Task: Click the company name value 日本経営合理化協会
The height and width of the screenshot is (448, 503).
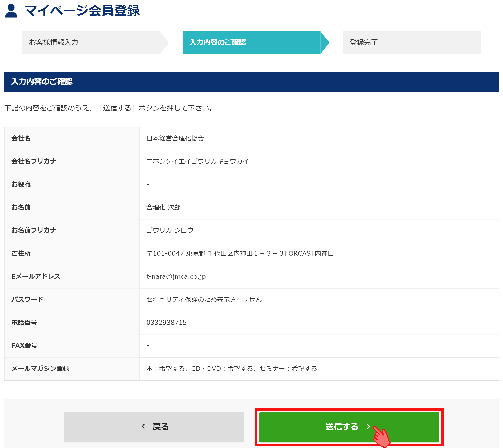Action: (x=175, y=138)
